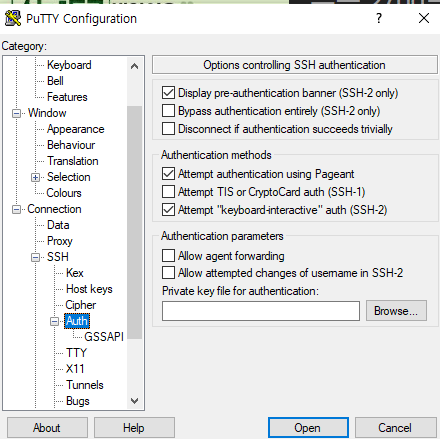Close the PuTTY Configuration dialog
This screenshot has width=440, height=439.
[424, 18]
